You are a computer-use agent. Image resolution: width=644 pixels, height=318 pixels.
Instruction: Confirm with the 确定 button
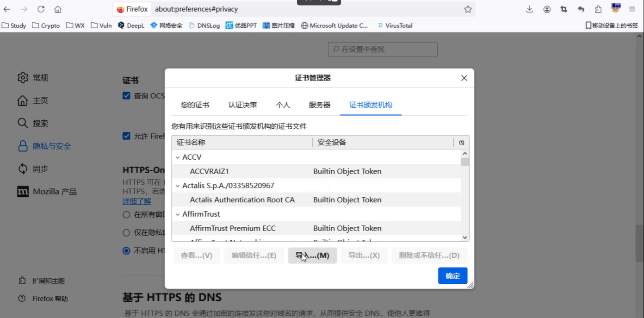point(452,276)
